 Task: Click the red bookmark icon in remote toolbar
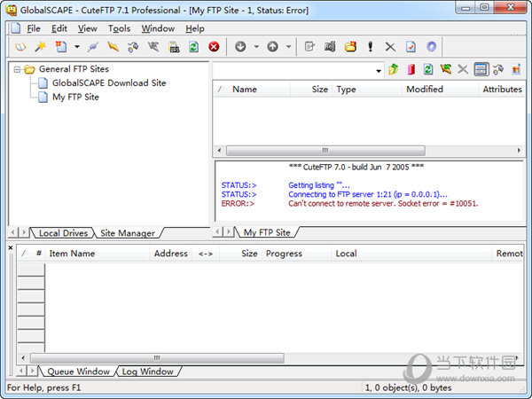411,69
